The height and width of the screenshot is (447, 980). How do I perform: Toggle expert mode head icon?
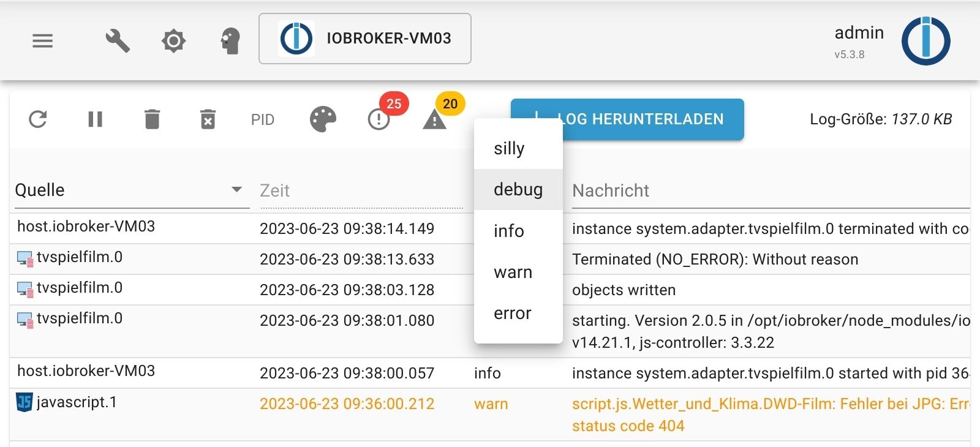230,41
